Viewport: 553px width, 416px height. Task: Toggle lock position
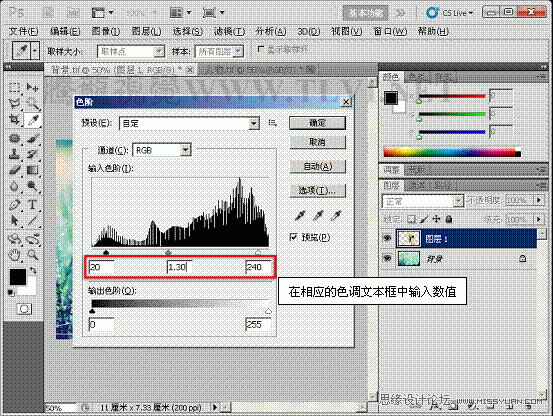(x=437, y=219)
